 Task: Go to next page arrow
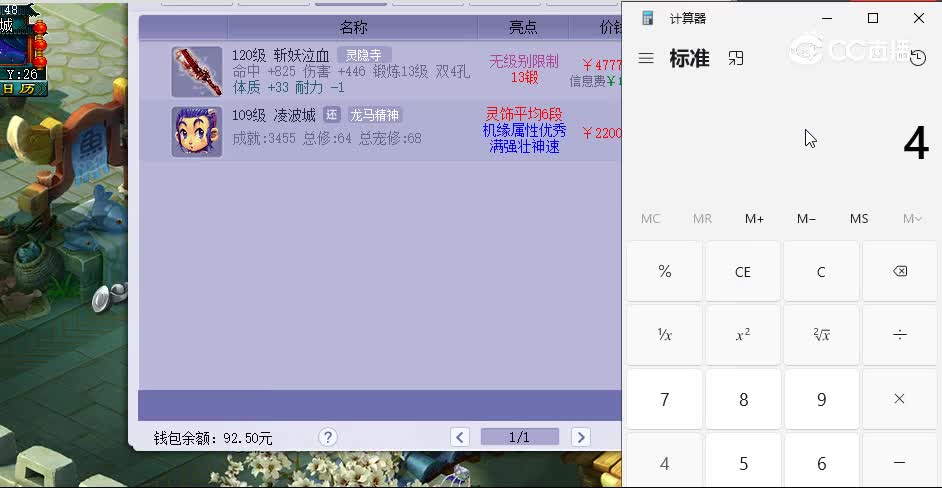pyautogui.click(x=580, y=437)
